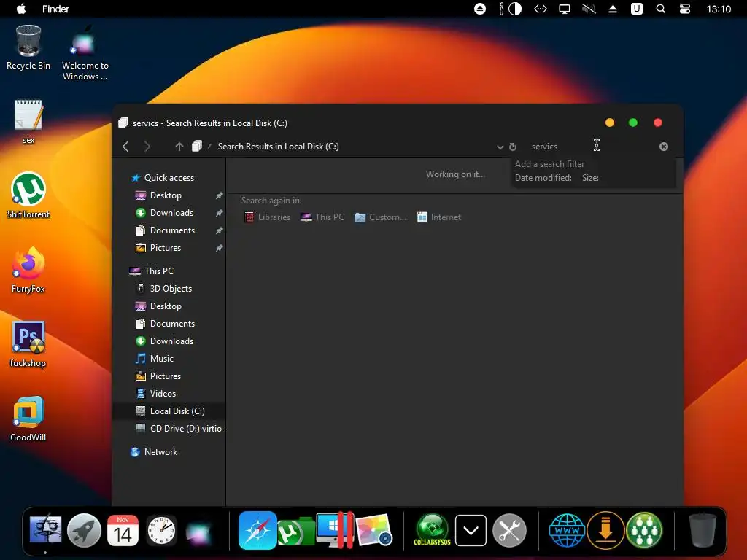The image size is (747, 560).
Task: Click into the search field containing servics
Action: pyautogui.click(x=591, y=146)
